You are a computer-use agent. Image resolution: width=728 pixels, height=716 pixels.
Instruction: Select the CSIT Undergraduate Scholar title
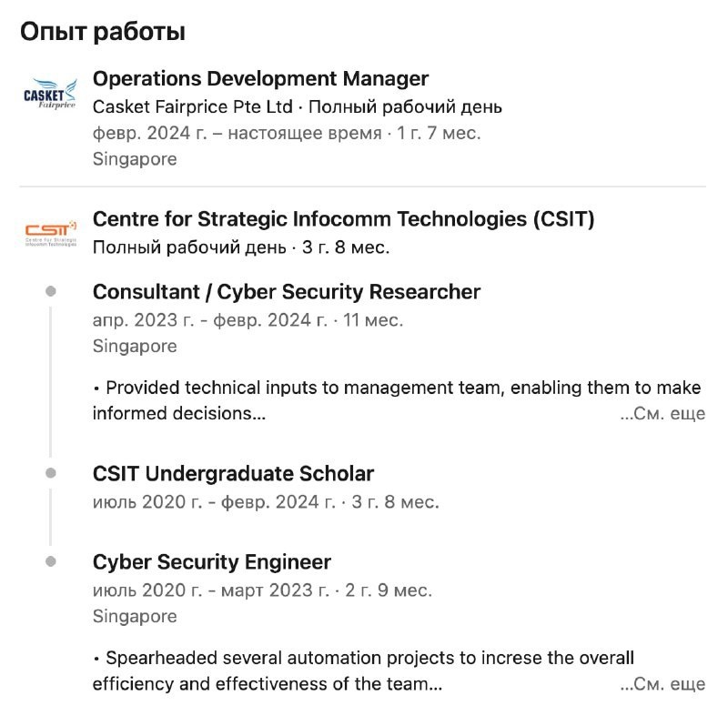click(x=233, y=474)
